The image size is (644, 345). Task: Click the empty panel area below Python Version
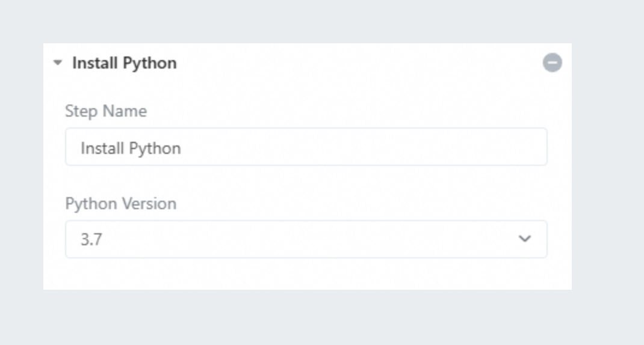coord(306,274)
